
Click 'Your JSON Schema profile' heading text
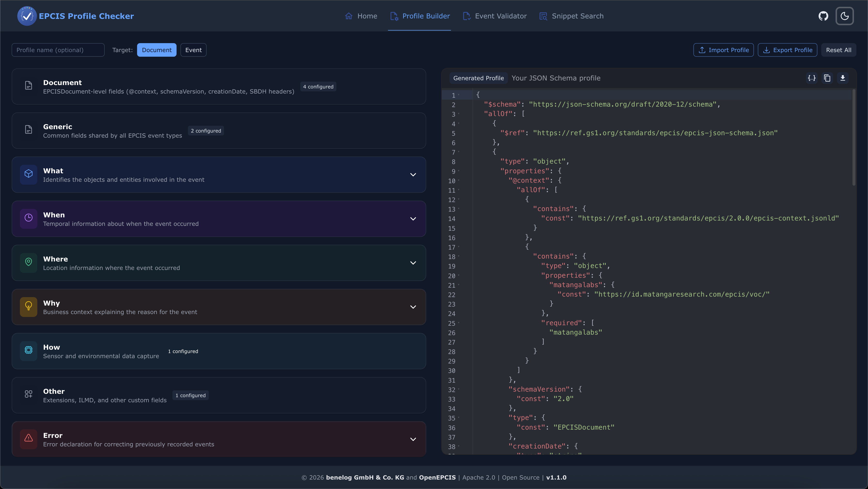556,78
